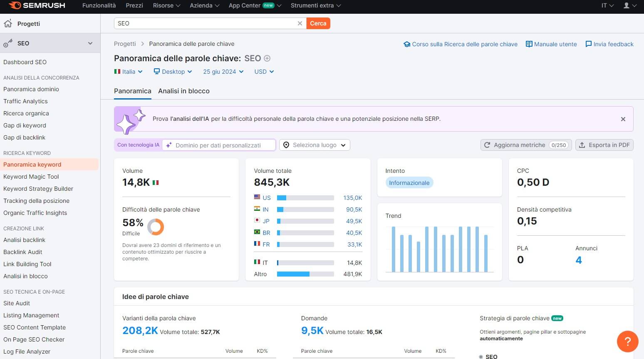This screenshot has height=359, width=644.
Task: Click the Japan flag row icon
Action: (x=257, y=221)
